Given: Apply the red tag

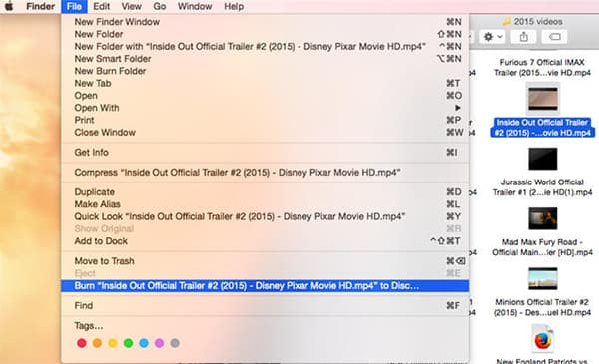Looking at the screenshot, I should click(x=82, y=343).
